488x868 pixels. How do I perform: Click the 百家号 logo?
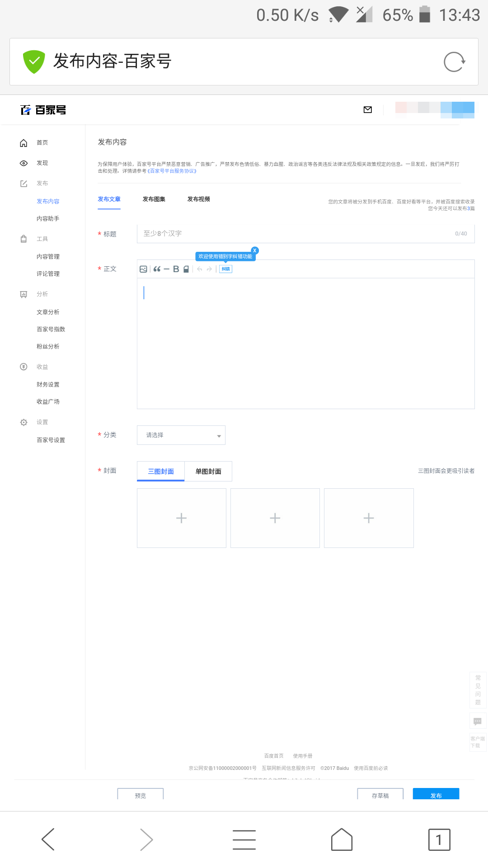43,110
